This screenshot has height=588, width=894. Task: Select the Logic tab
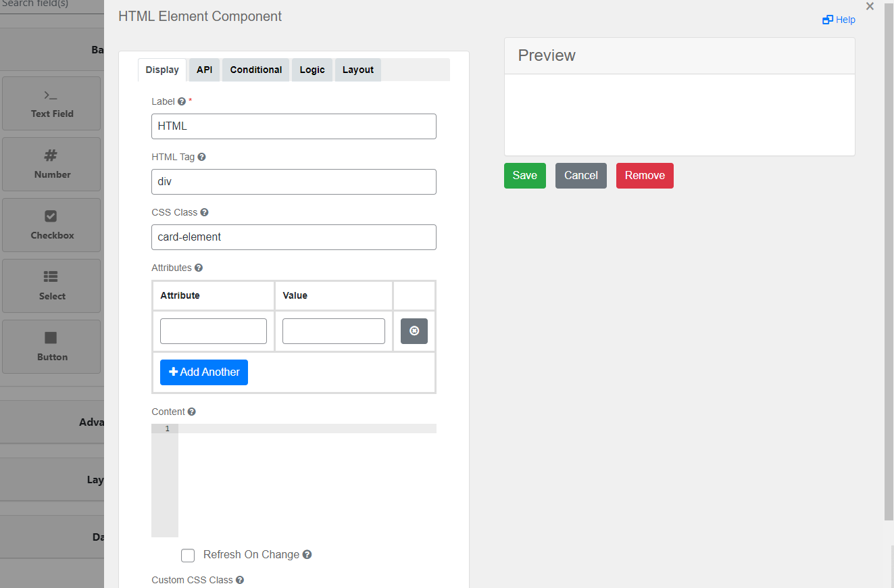312,70
